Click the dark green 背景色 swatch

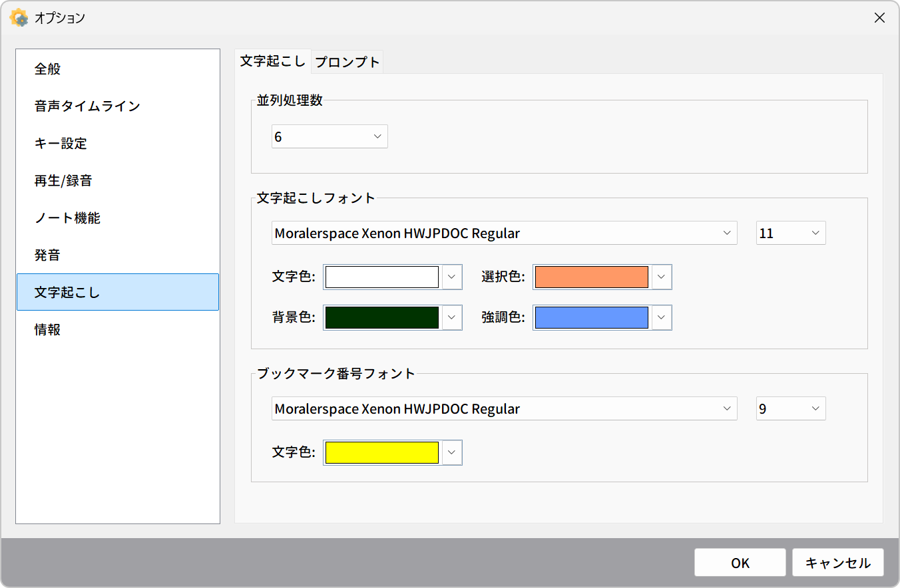382,318
